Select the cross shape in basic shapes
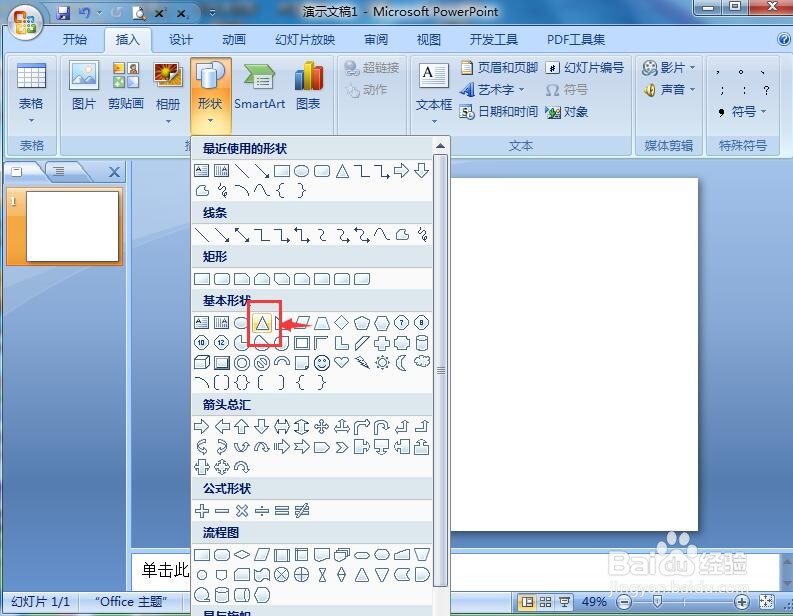The height and width of the screenshot is (616, 793). 382,343
